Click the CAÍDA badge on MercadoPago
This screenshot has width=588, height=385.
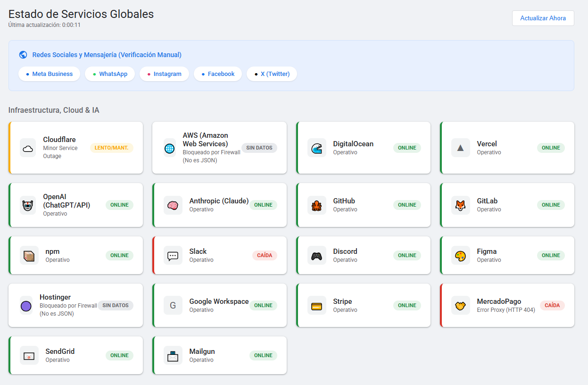click(x=552, y=306)
